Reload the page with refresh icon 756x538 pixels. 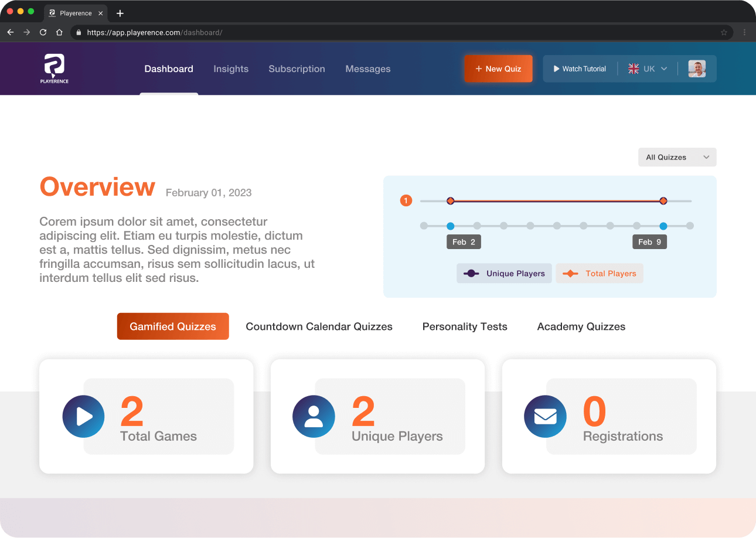pos(43,32)
